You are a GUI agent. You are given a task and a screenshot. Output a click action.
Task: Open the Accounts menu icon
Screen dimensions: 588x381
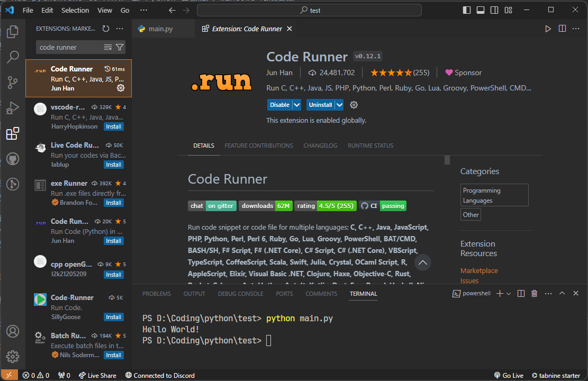[x=13, y=331]
